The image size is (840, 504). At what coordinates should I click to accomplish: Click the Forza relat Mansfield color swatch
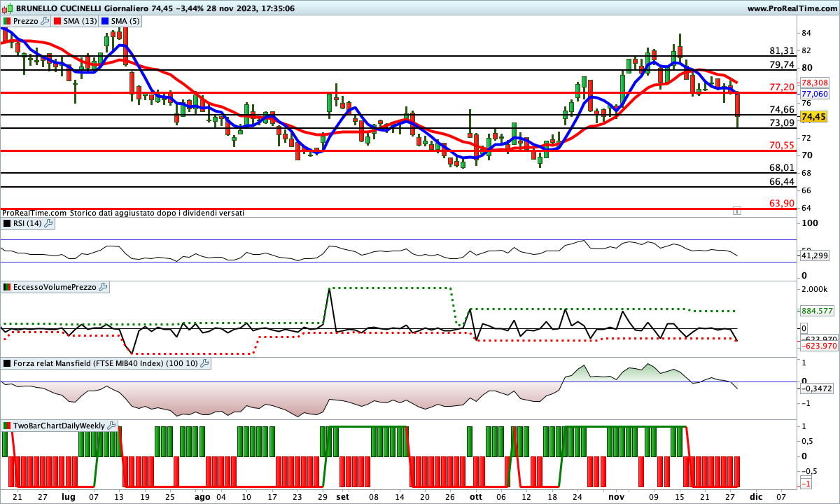pos(7,363)
